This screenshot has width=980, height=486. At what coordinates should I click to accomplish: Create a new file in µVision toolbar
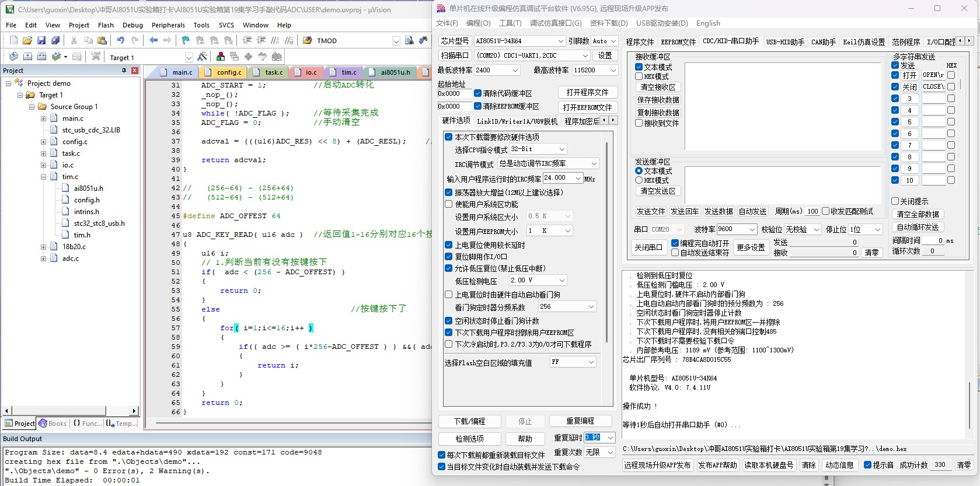tap(13, 40)
